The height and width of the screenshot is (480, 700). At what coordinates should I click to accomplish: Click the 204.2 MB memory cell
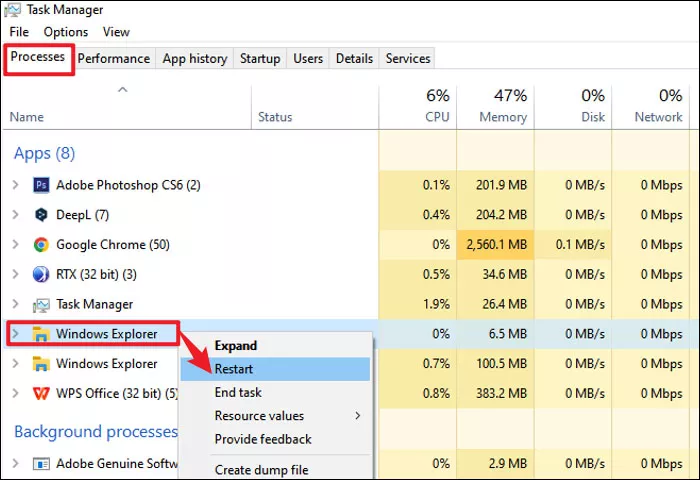[x=496, y=215]
